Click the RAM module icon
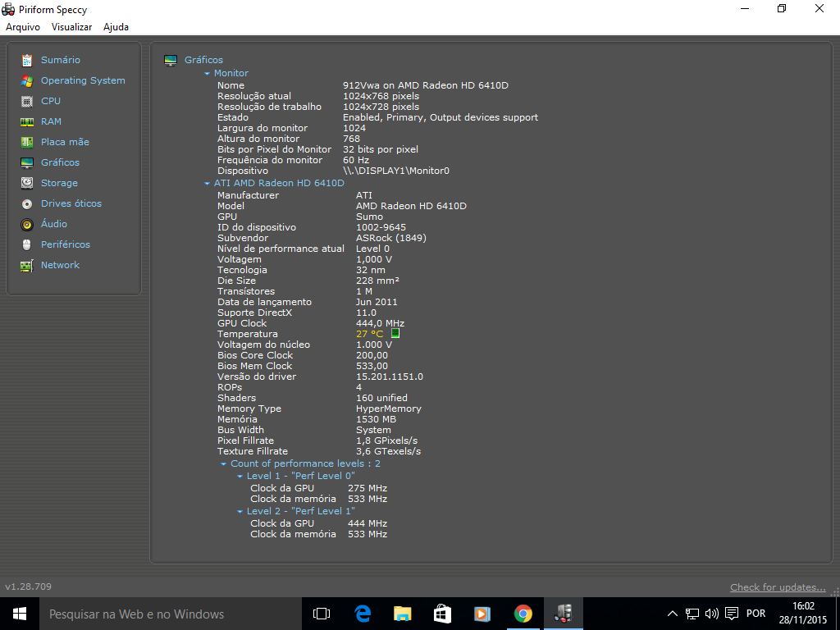This screenshot has width=840, height=630. click(x=27, y=122)
